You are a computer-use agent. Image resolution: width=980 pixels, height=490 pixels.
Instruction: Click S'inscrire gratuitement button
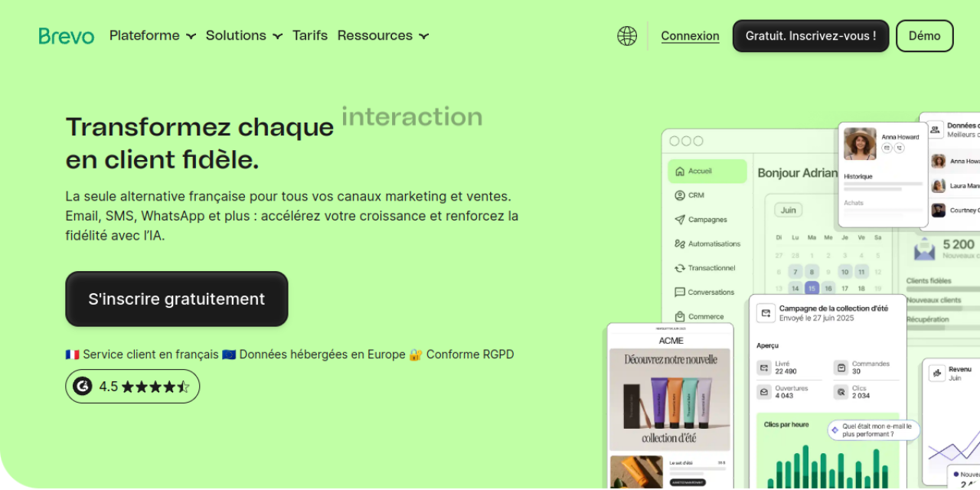pos(177,299)
